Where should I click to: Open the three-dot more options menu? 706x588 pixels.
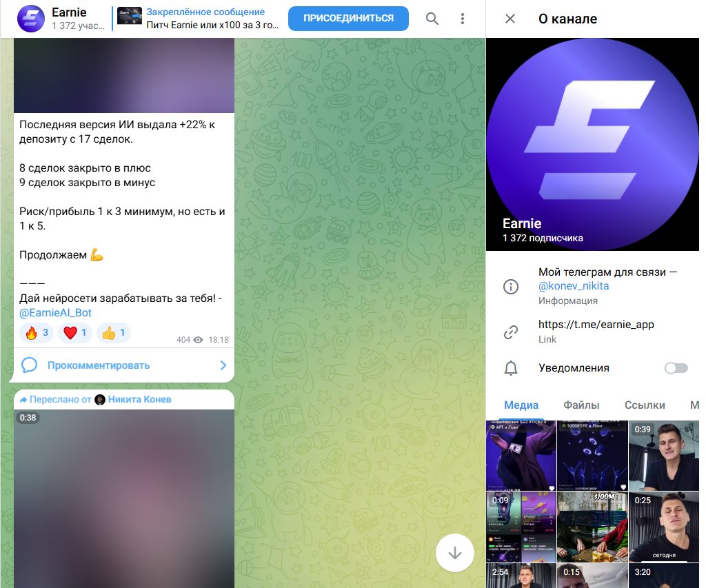(463, 19)
